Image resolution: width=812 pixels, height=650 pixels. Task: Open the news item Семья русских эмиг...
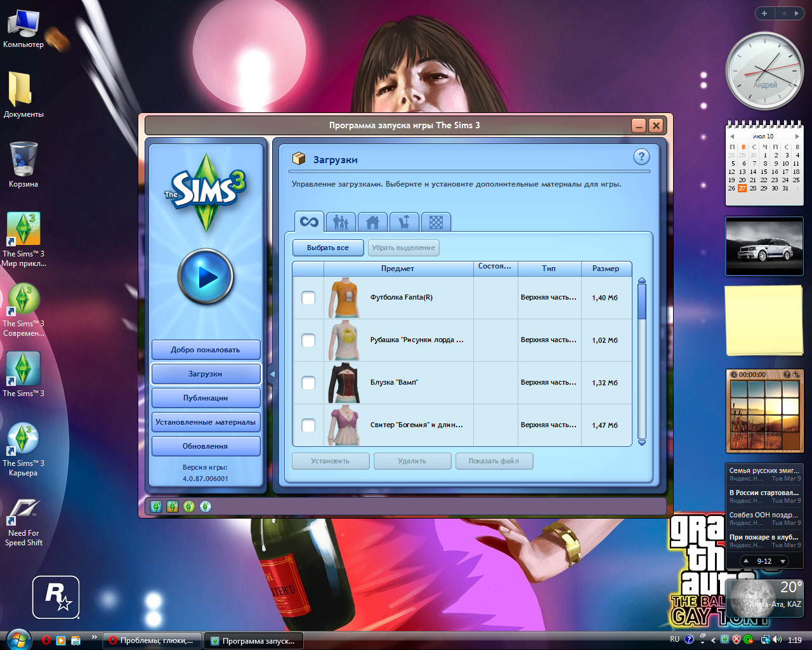tap(764, 474)
